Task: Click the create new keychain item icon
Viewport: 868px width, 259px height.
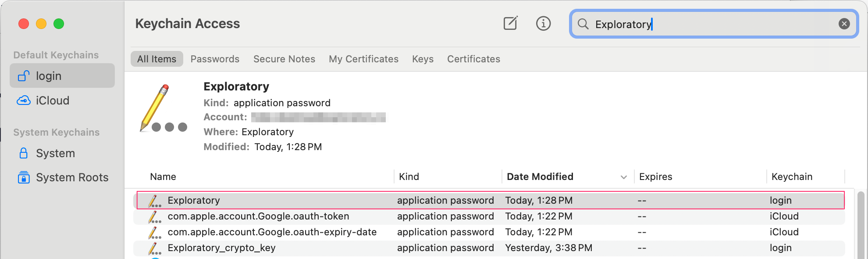Action: click(x=510, y=23)
